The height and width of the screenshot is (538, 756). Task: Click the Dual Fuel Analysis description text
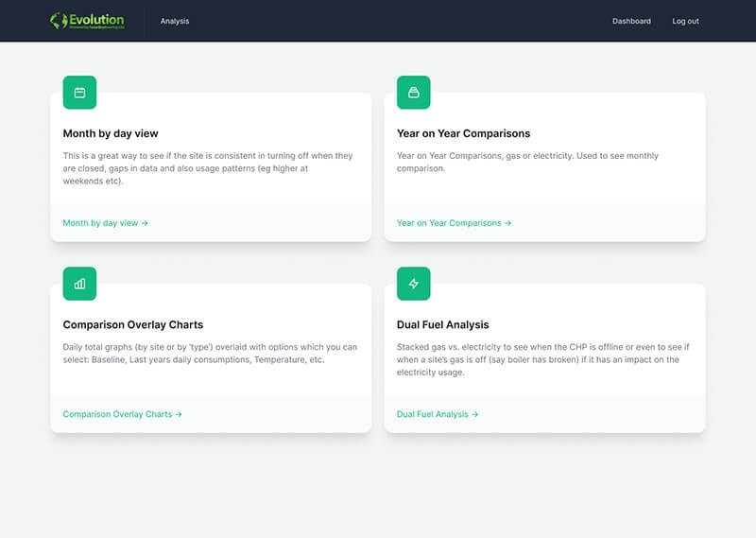pos(541,359)
